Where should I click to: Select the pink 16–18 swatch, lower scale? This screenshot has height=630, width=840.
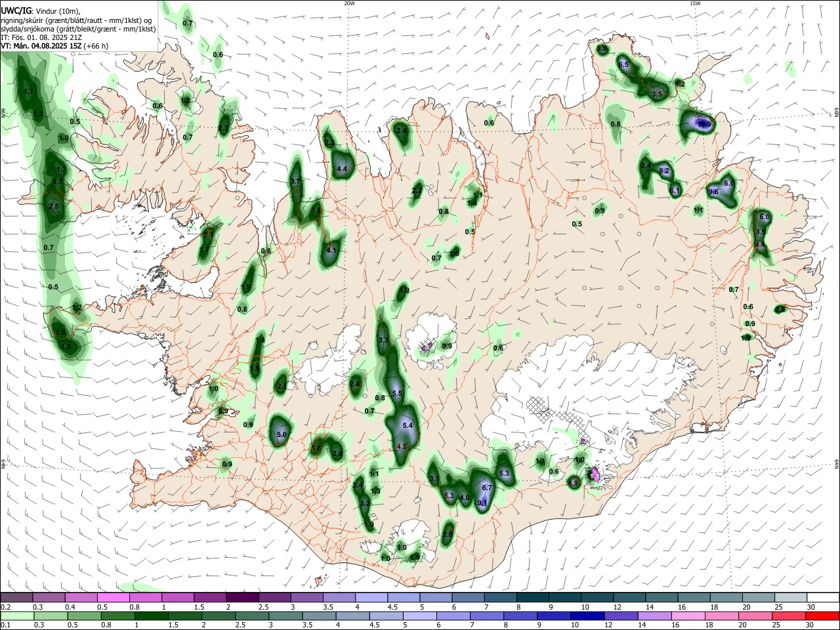tap(688, 616)
